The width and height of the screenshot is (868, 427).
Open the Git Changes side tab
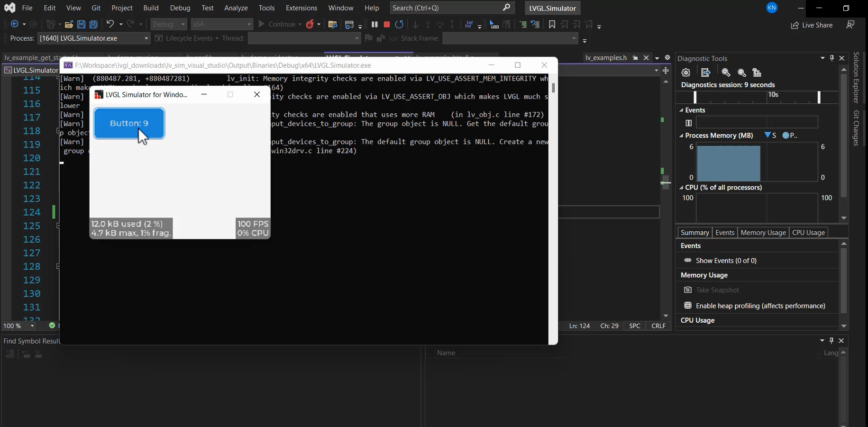[856, 128]
